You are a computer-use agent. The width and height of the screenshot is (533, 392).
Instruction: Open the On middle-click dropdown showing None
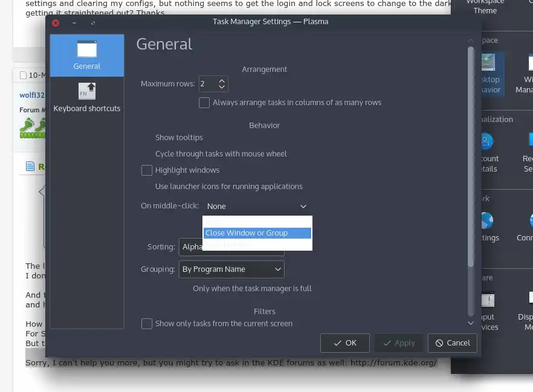pos(257,206)
